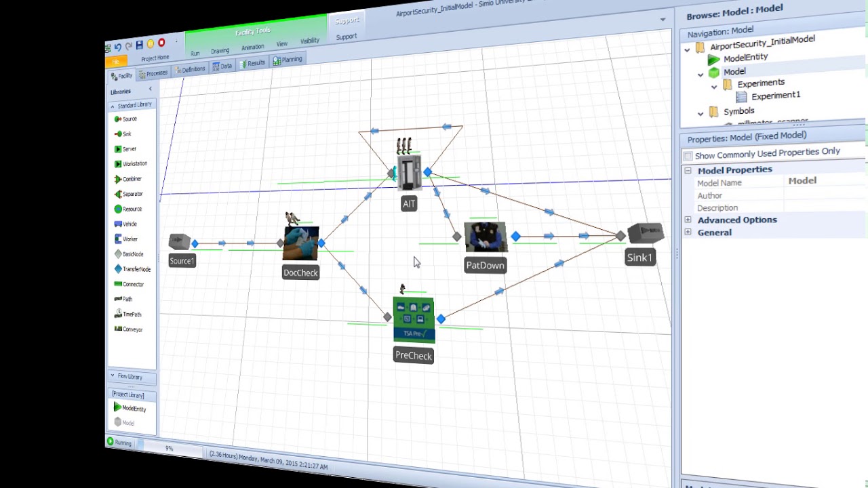The image size is (868, 488).
Task: Select the TimePath link in Standard Library
Action: point(128,314)
